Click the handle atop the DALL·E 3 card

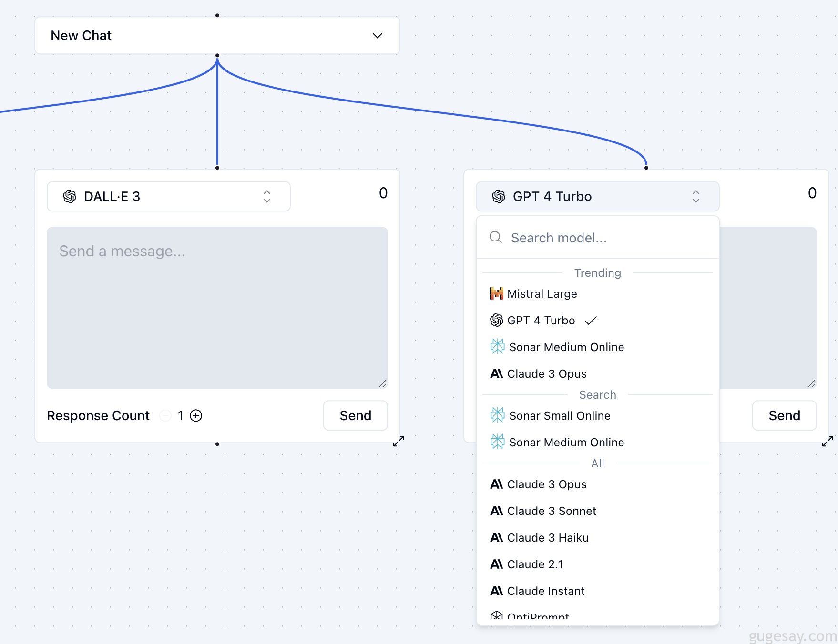coord(217,168)
